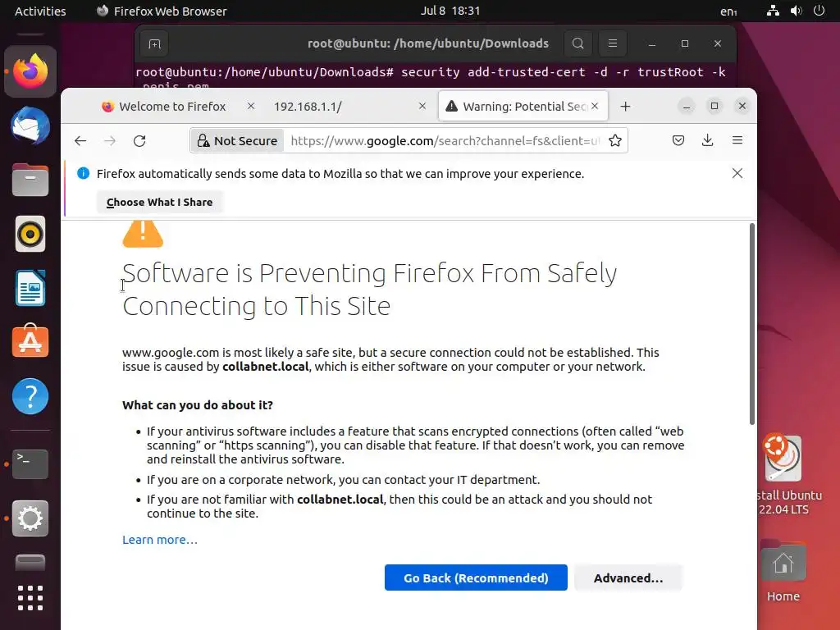Image resolution: width=840 pixels, height=630 pixels.
Task: Click the Not Secure site identity button
Action: [x=237, y=141]
